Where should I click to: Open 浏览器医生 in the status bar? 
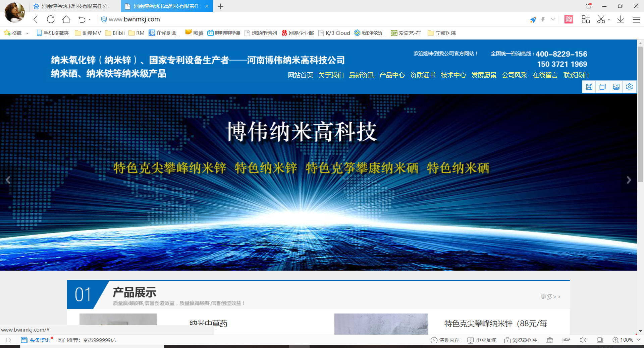coord(521,340)
